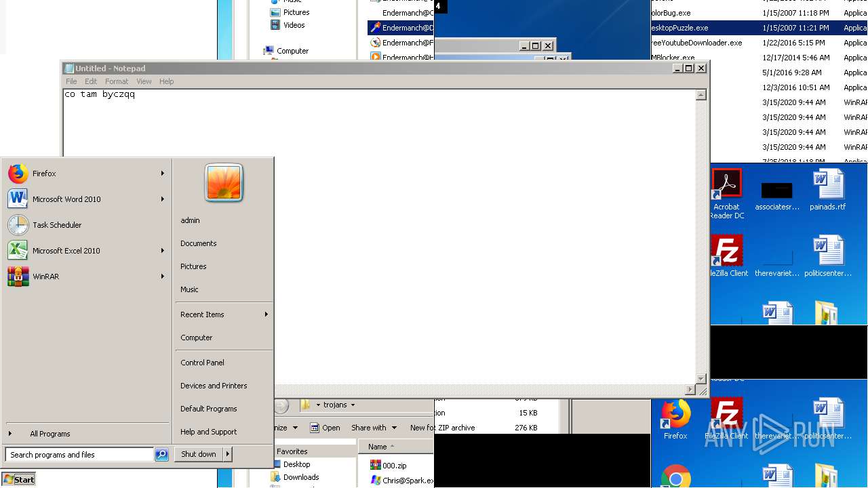
Task: Open painads.rtf desktop file
Action: point(827,190)
